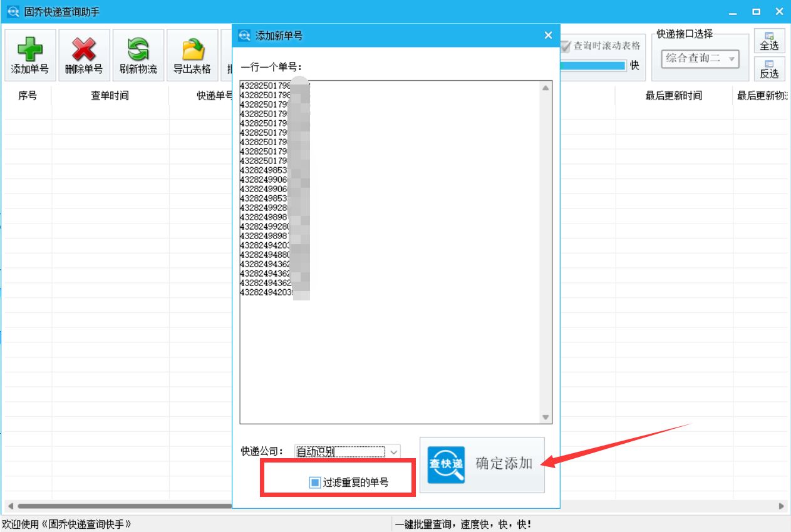The image size is (791, 532).
Task: Click the 删除单号 red X delete icon
Action: pos(84,54)
